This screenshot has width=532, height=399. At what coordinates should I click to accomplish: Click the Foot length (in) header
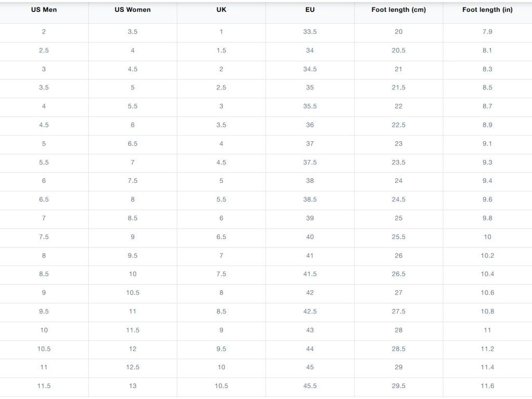pyautogui.click(x=487, y=10)
